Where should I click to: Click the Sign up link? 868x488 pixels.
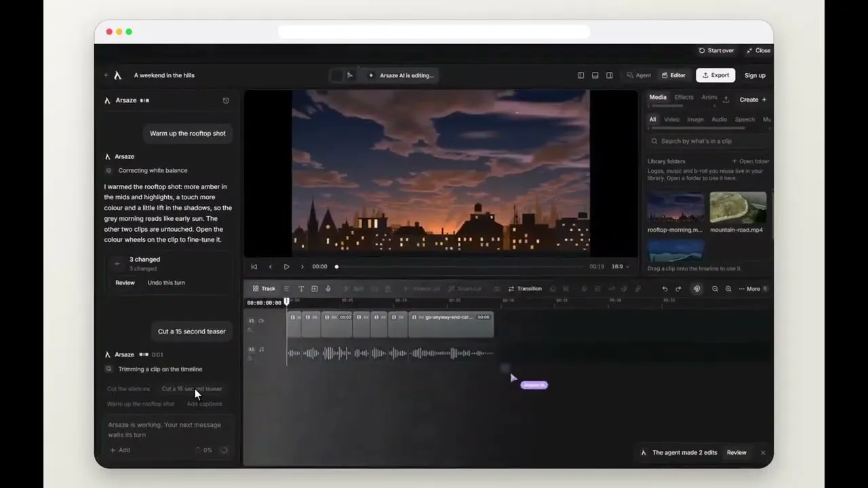[755, 75]
